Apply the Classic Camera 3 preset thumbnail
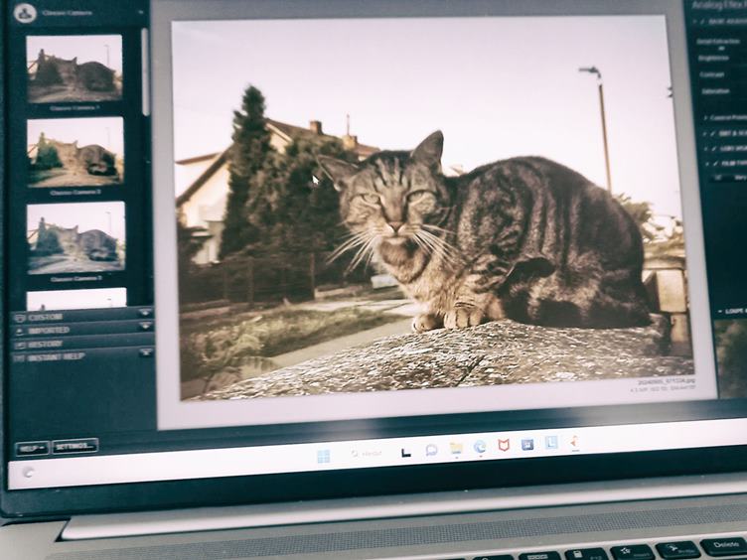Image resolution: width=747 pixels, height=560 pixels. tap(76, 237)
